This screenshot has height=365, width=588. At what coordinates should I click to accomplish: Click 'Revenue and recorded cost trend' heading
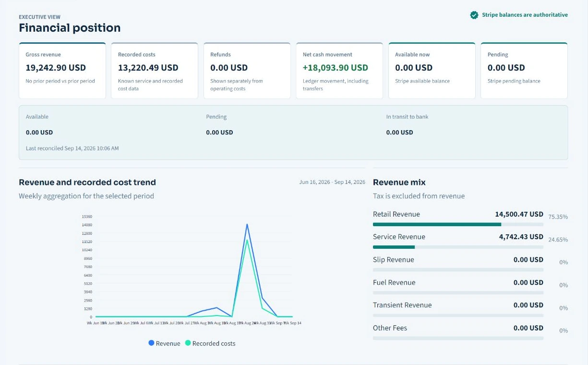click(87, 182)
